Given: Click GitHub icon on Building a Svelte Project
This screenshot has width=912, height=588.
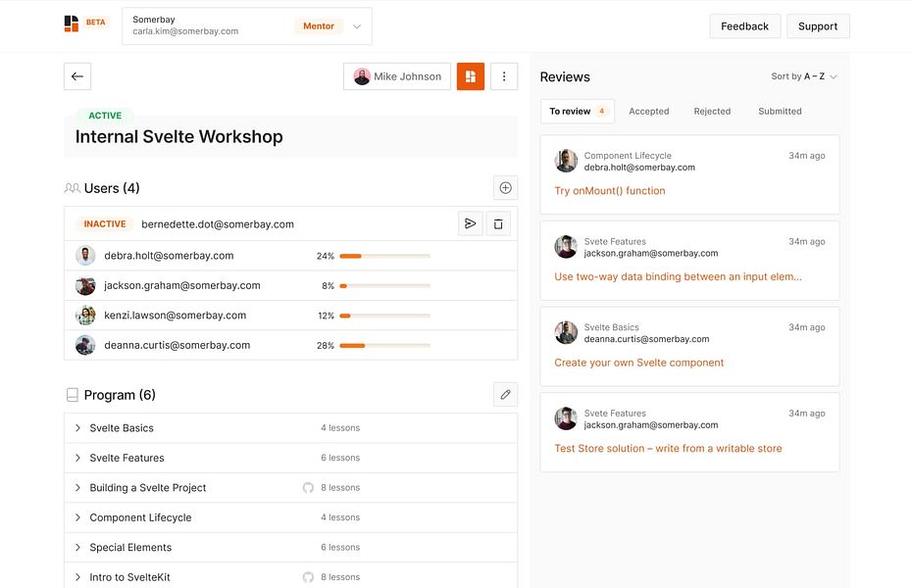Looking at the screenshot, I should 308,487.
